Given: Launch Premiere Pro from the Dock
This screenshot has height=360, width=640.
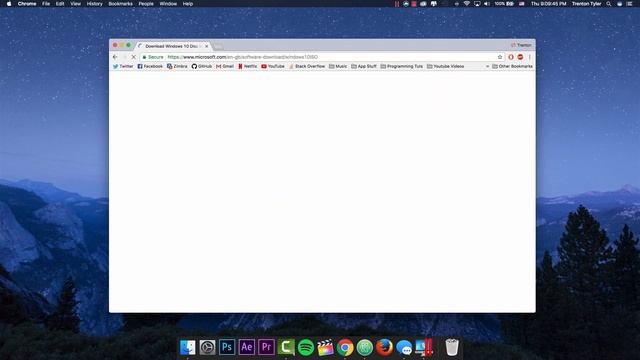Looking at the screenshot, I should click(266, 347).
